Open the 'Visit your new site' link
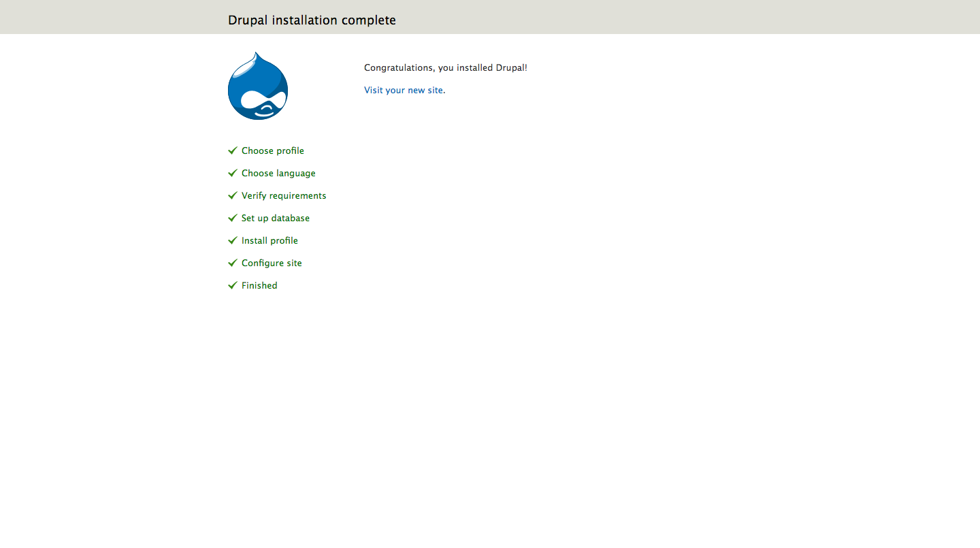This screenshot has height=548, width=980. click(404, 90)
